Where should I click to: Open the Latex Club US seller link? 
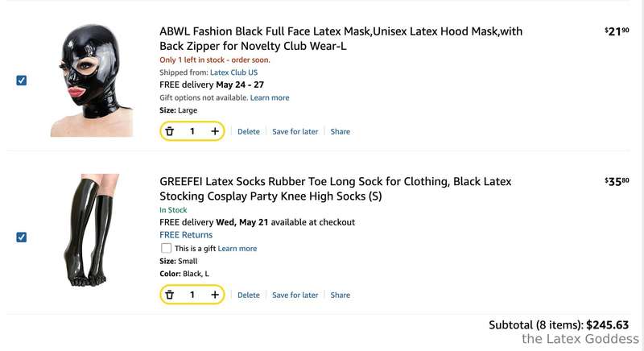click(233, 72)
